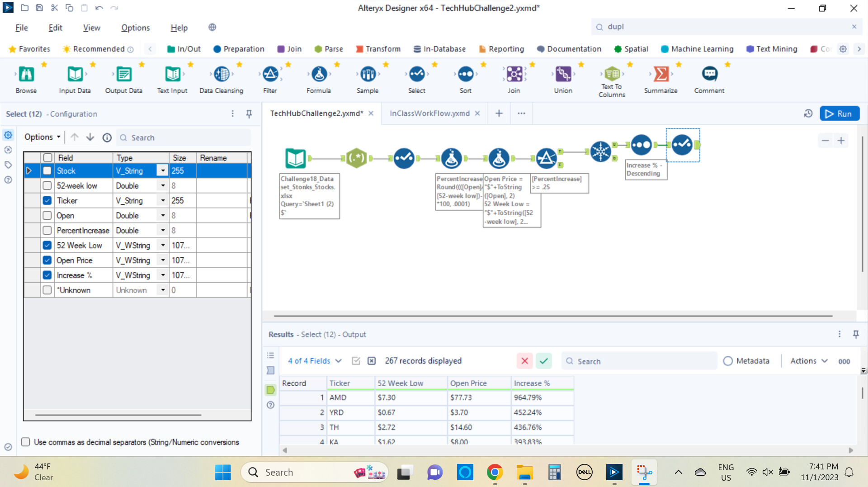Click the Filter node on the canvas
The width and height of the screenshot is (868, 487).
click(546, 158)
